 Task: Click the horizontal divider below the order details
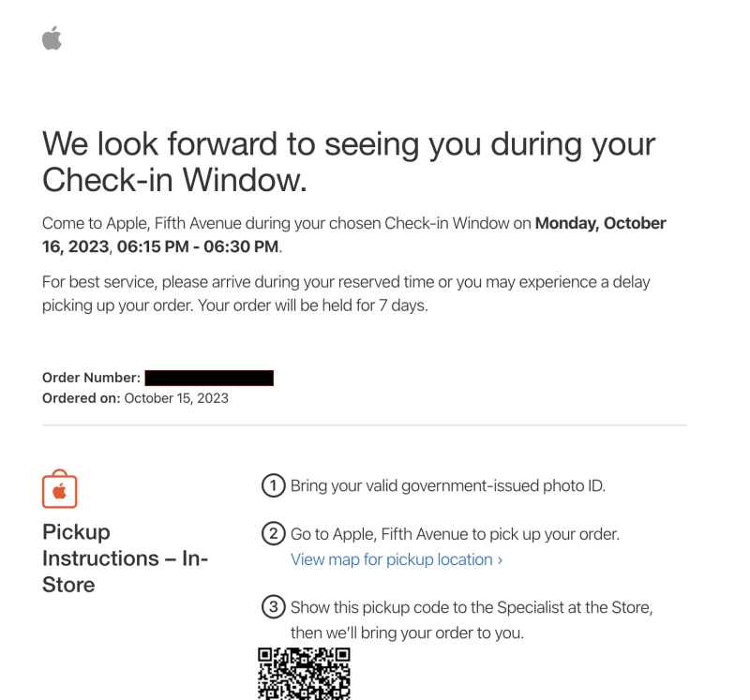click(365, 425)
